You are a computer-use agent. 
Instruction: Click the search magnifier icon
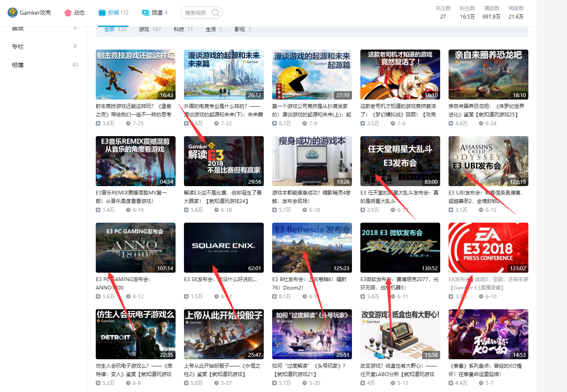click(215, 13)
